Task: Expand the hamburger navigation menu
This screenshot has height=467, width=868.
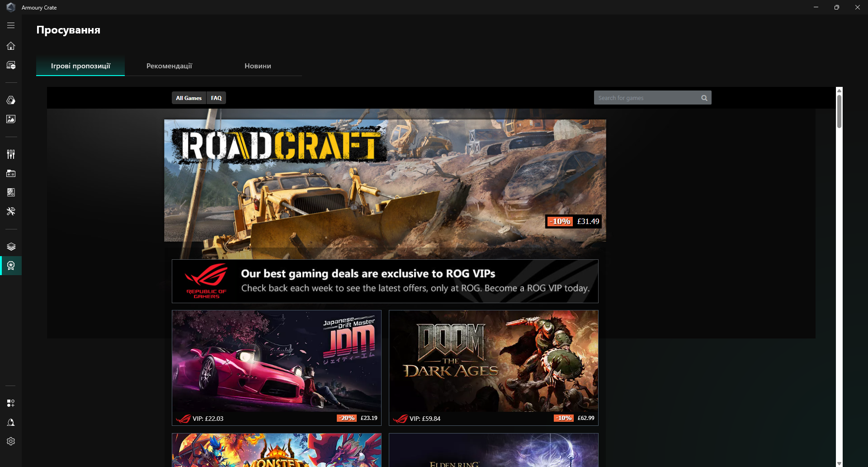Action: (x=11, y=26)
